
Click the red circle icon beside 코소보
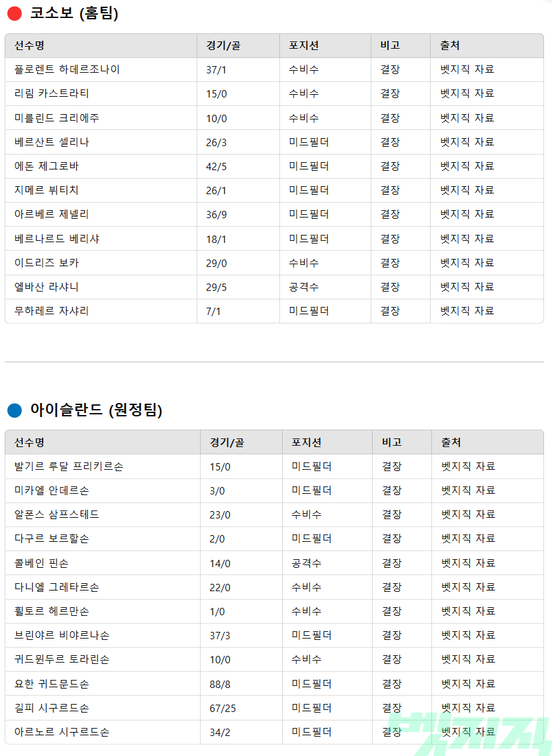point(15,13)
